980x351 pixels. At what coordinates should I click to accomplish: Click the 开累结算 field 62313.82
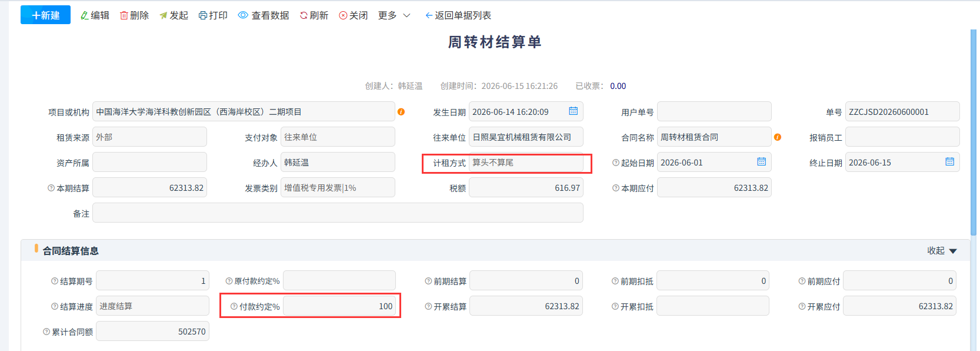[526, 306]
